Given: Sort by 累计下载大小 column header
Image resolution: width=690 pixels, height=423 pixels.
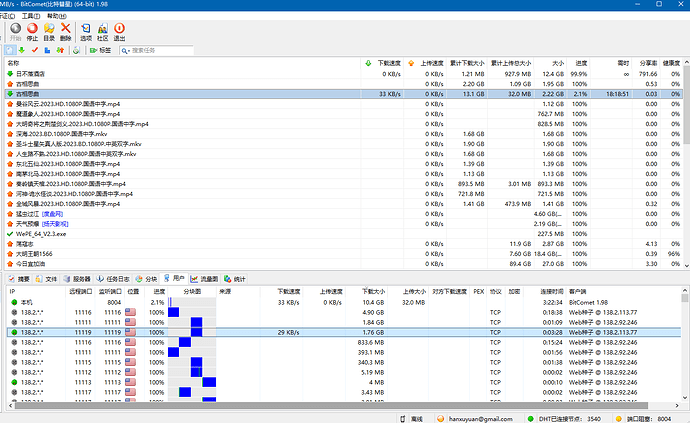Looking at the screenshot, I should 467,63.
